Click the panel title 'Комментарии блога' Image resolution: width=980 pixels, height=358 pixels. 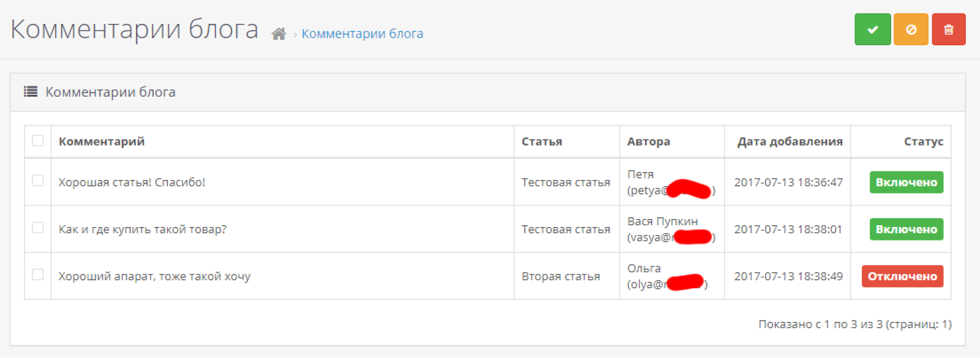click(110, 92)
